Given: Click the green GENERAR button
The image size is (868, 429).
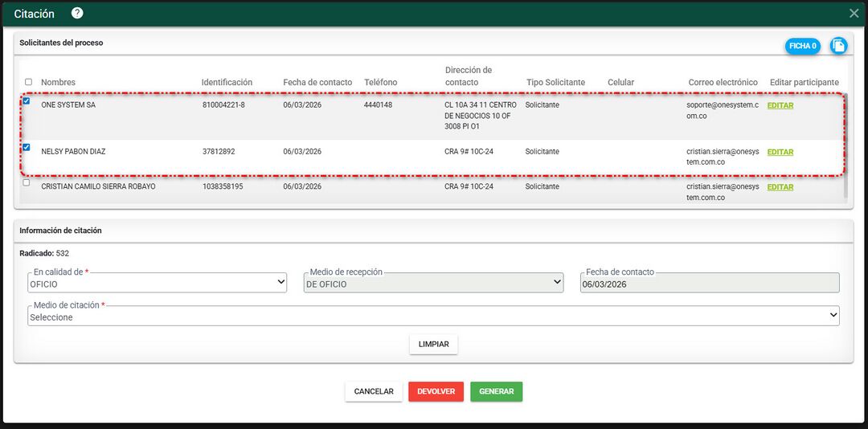Looking at the screenshot, I should 496,391.
